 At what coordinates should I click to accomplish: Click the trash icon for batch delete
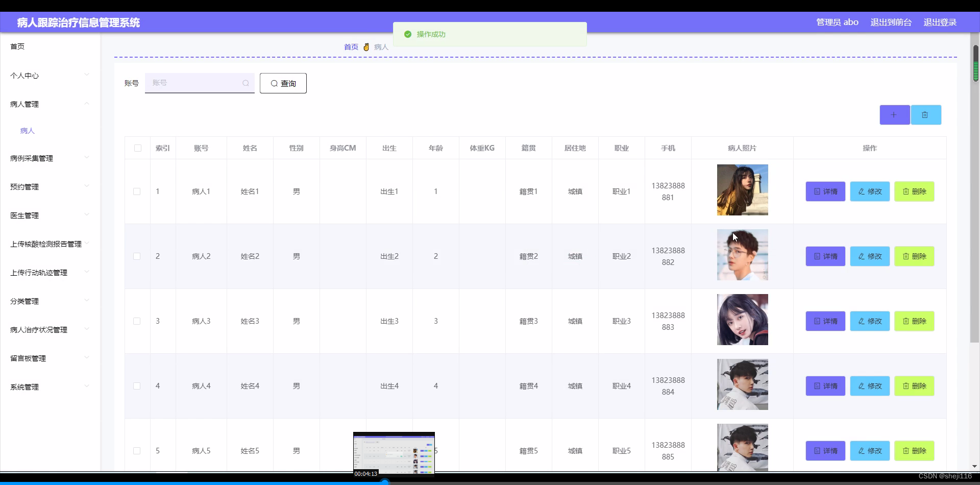pyautogui.click(x=925, y=115)
